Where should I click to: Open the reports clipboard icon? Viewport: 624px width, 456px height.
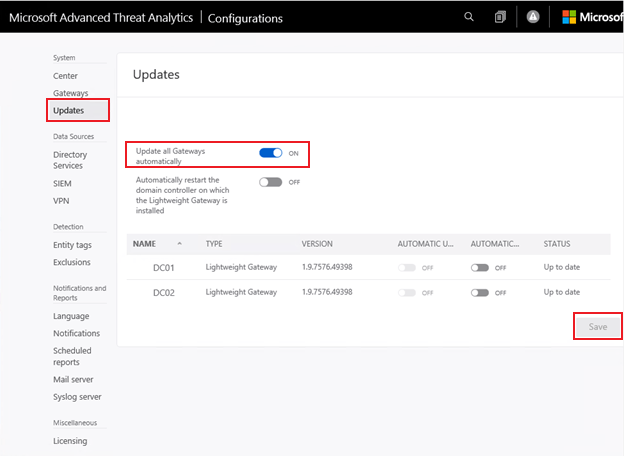tap(500, 17)
